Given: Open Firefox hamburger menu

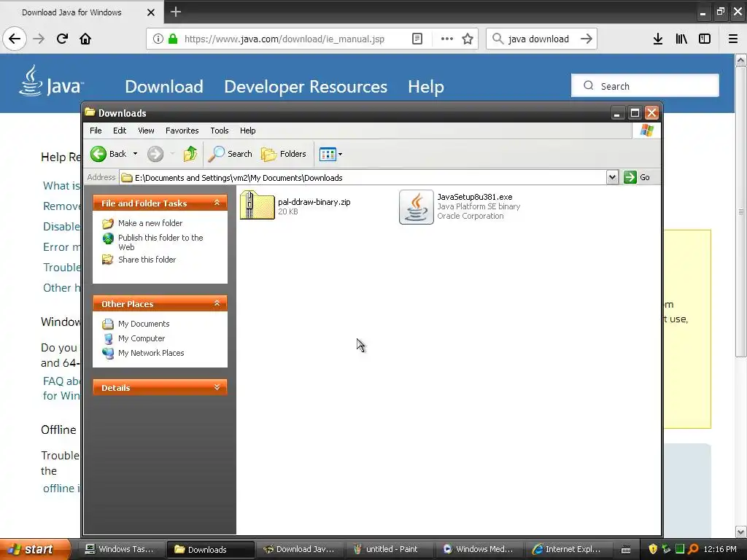Looking at the screenshot, I should tap(733, 39).
